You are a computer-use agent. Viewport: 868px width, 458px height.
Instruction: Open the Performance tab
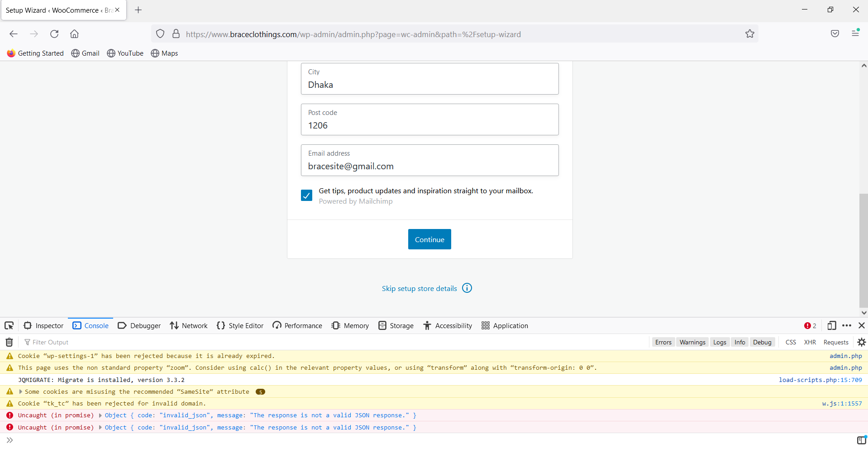tap(297, 326)
